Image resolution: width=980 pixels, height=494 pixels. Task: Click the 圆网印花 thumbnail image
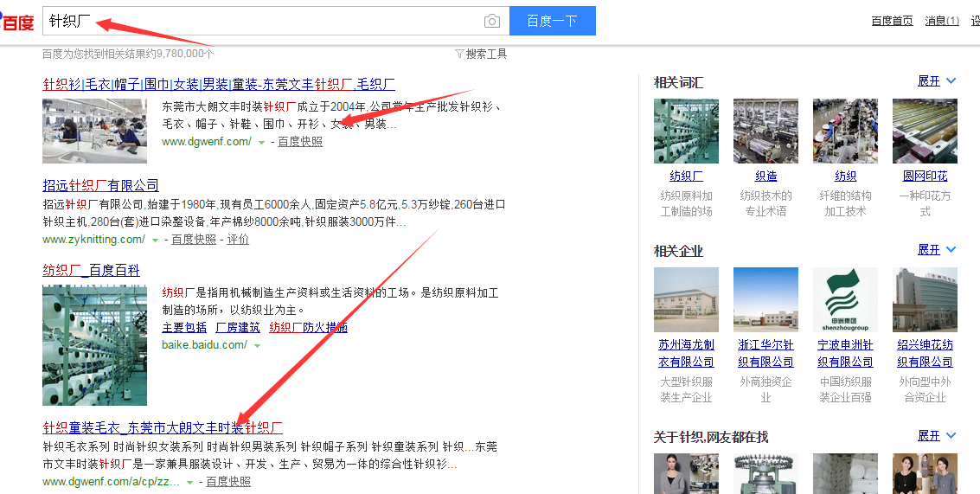click(x=925, y=131)
